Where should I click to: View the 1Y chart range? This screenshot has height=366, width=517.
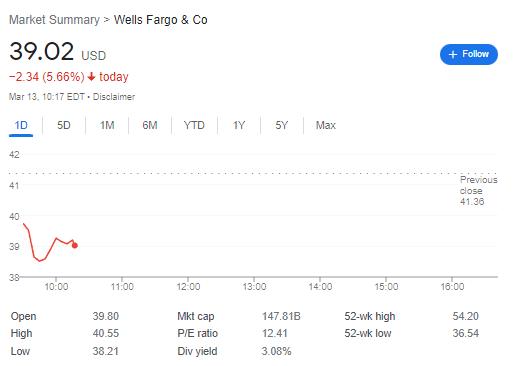(239, 125)
